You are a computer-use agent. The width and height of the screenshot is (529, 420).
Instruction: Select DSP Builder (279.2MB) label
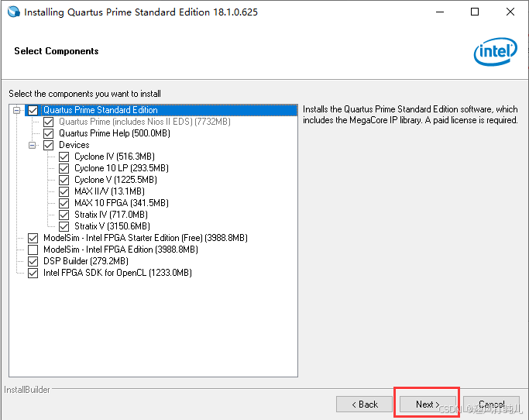[86, 261]
